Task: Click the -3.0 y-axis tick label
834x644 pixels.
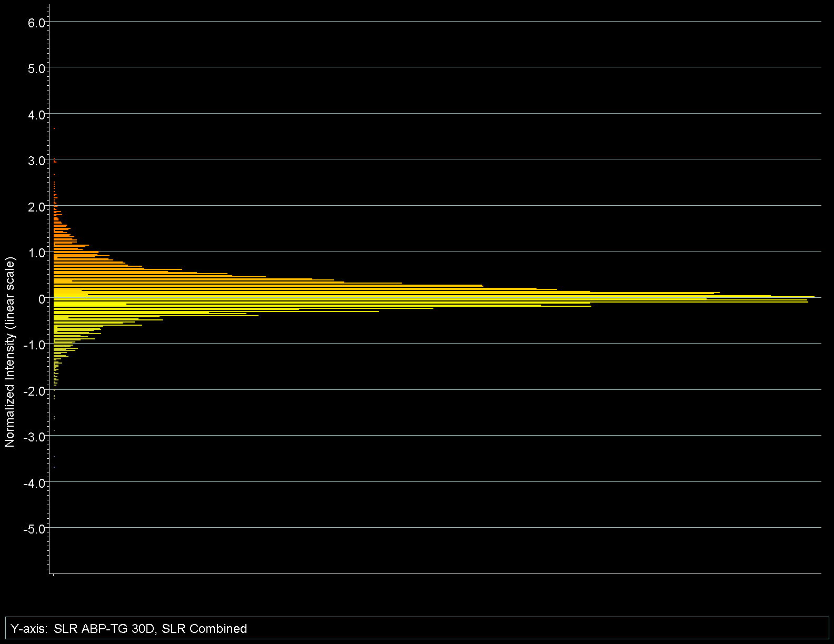Action: [x=35, y=437]
